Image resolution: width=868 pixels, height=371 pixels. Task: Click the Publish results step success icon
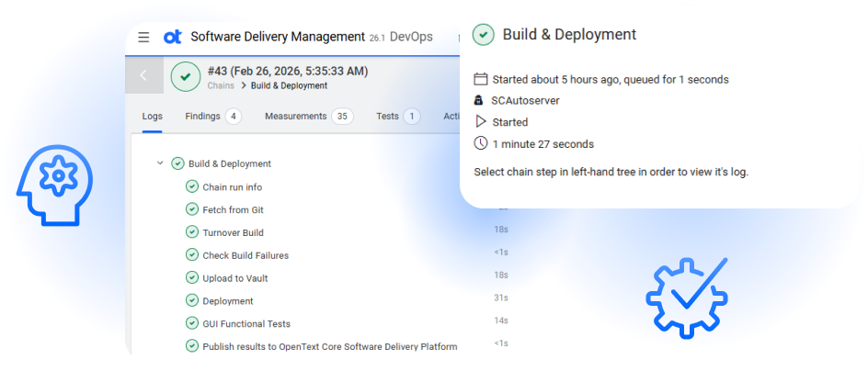pyautogui.click(x=192, y=345)
